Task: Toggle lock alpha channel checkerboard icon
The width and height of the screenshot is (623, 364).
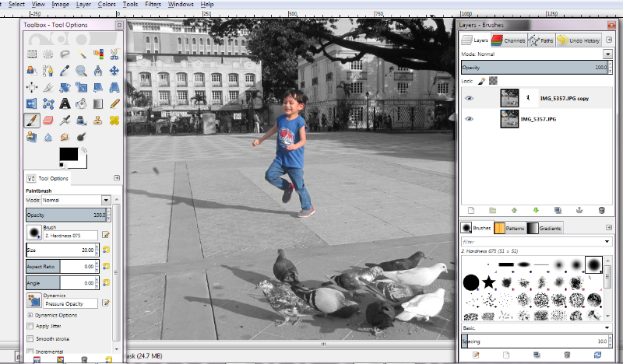Action: tap(493, 81)
